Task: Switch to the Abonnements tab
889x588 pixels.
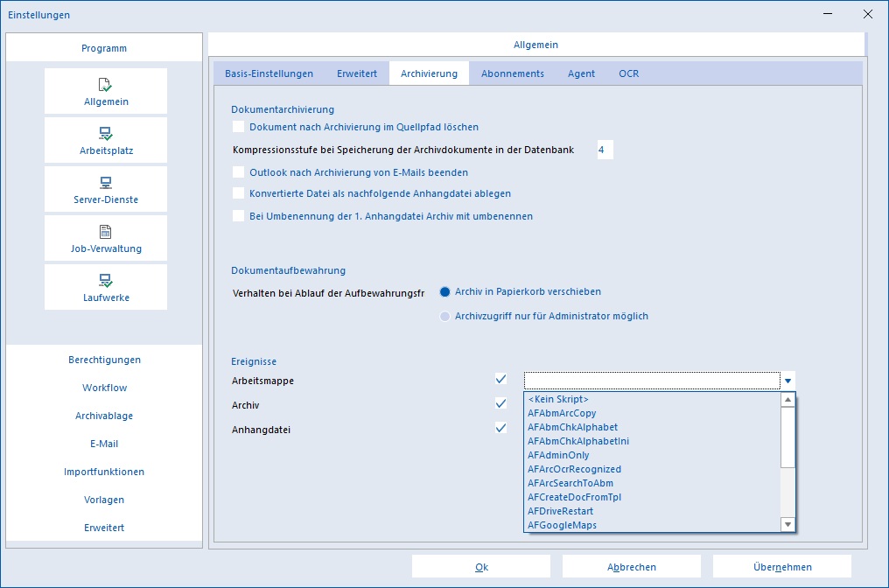Action: [513, 73]
